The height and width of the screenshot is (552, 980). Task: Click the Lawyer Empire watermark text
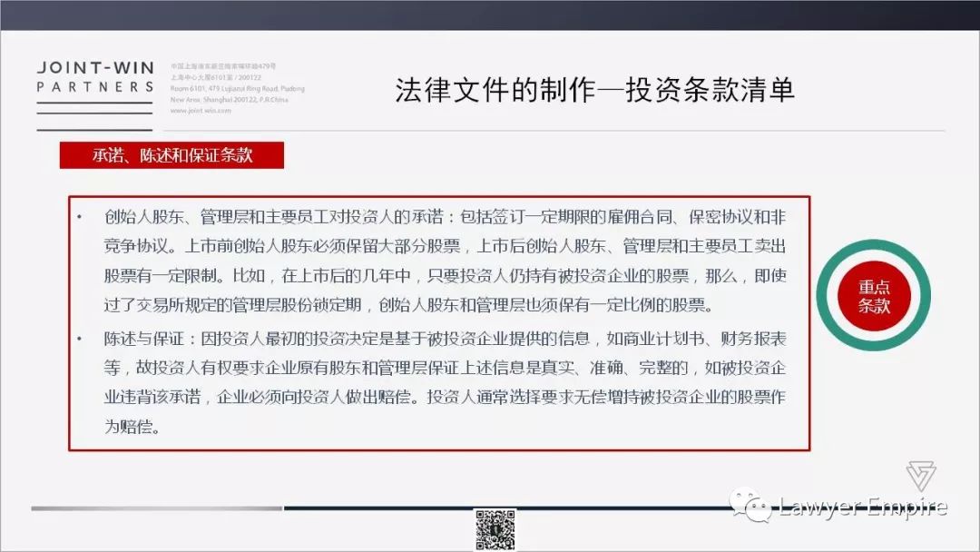(862, 507)
